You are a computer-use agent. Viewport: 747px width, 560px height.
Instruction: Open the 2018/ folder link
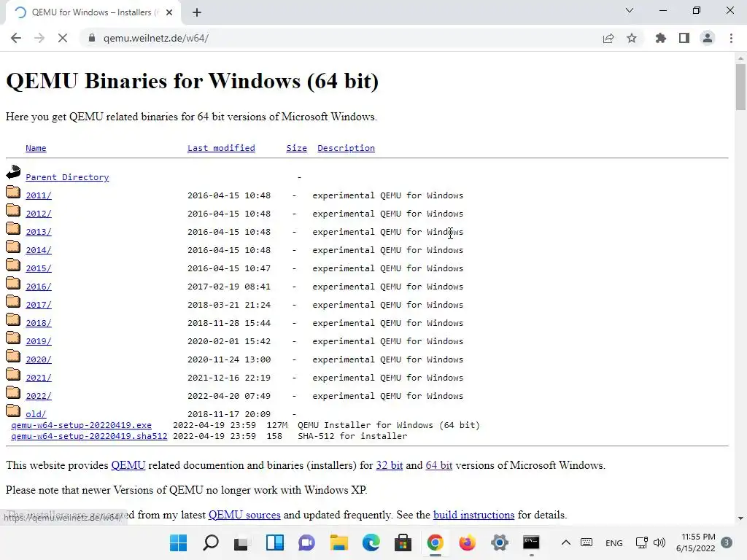tap(39, 323)
